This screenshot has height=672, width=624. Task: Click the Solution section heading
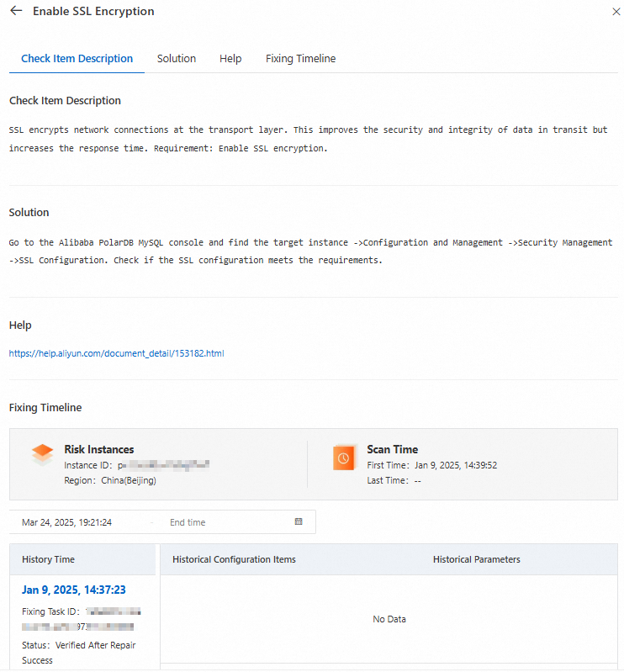29,212
